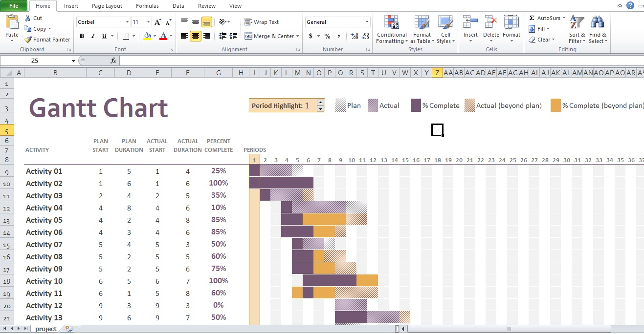Open the font name dropdown showing Corbel

[128, 22]
